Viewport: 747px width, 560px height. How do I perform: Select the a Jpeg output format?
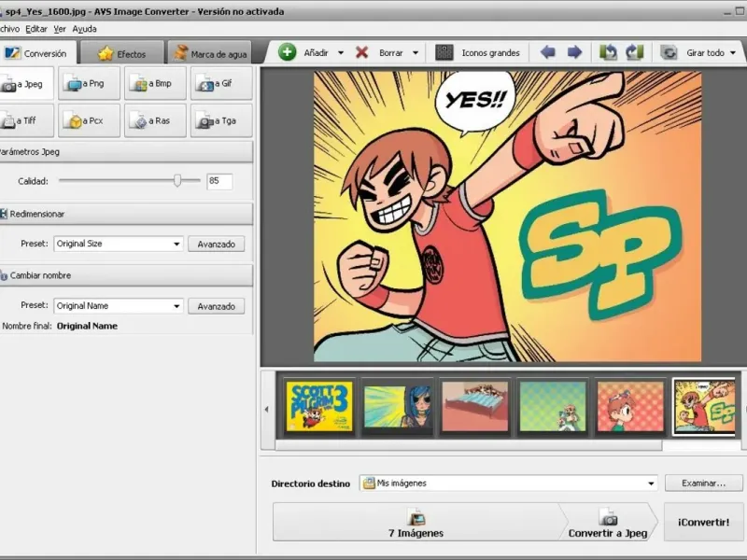tap(26, 84)
